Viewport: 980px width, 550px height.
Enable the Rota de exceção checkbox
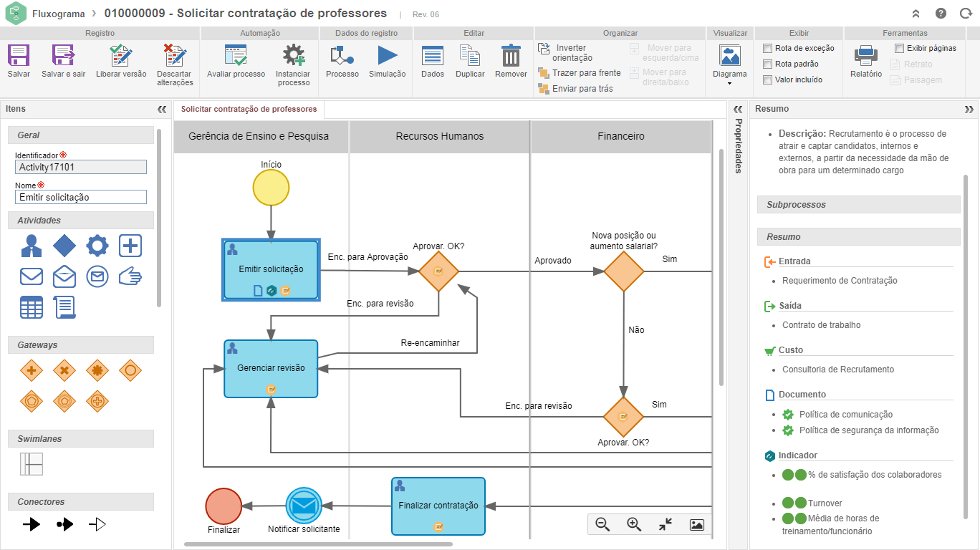coord(768,49)
